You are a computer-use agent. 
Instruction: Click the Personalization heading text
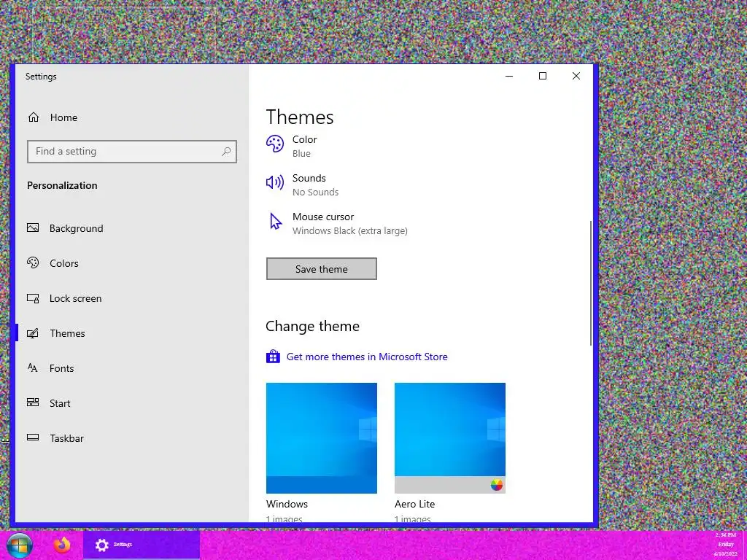point(62,185)
